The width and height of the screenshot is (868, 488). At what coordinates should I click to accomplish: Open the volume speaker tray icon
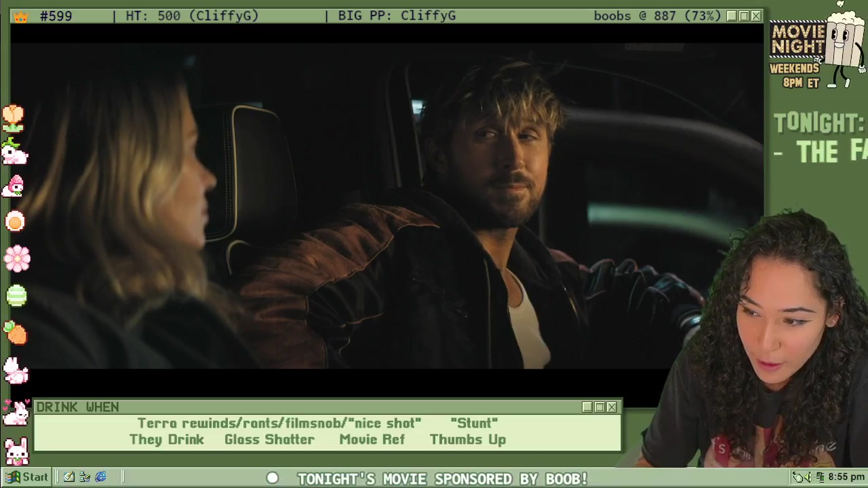(808, 477)
